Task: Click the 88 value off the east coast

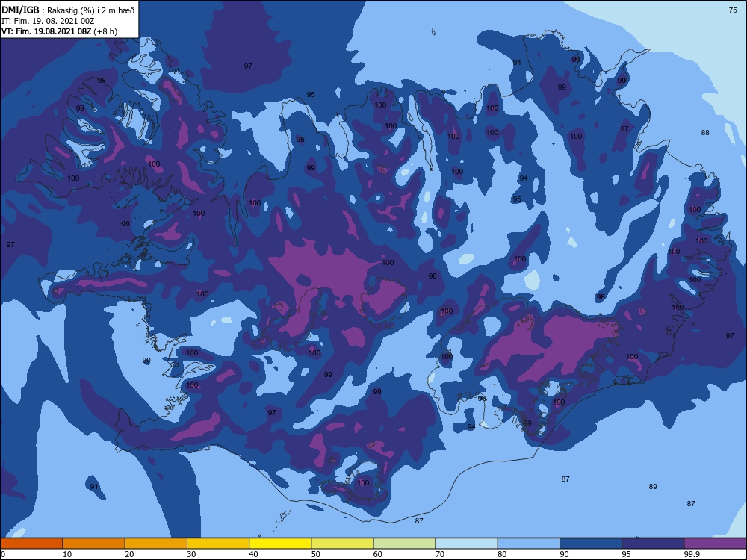Action: click(705, 132)
